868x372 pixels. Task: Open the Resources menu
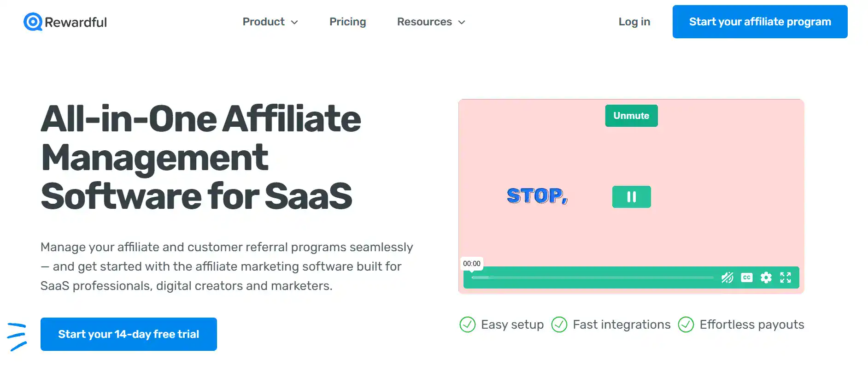pos(424,22)
